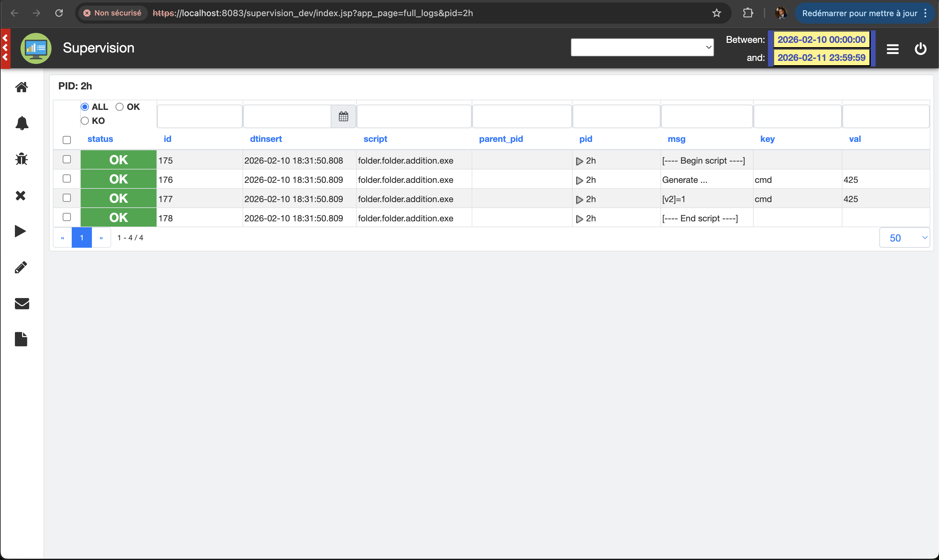Open the pencil edit icon in sidebar
Screen dimensions: 939x560
coord(21,267)
